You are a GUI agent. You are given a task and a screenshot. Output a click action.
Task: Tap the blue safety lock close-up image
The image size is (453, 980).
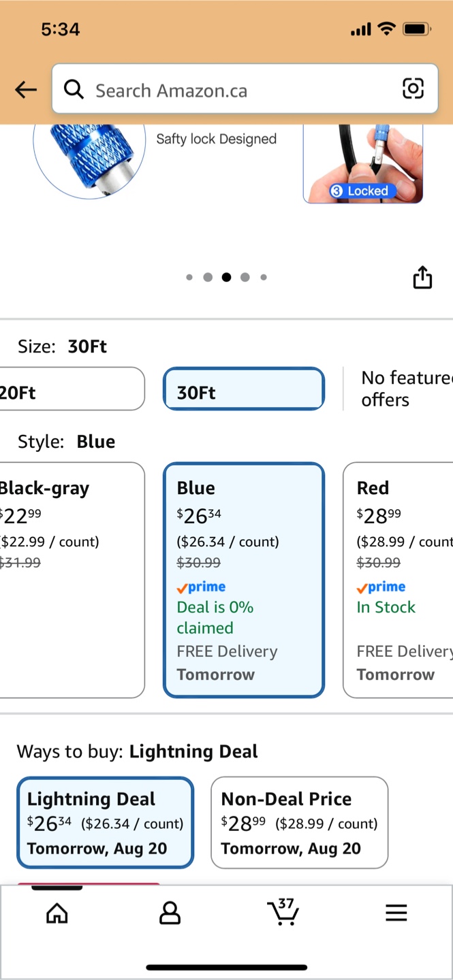click(x=89, y=161)
